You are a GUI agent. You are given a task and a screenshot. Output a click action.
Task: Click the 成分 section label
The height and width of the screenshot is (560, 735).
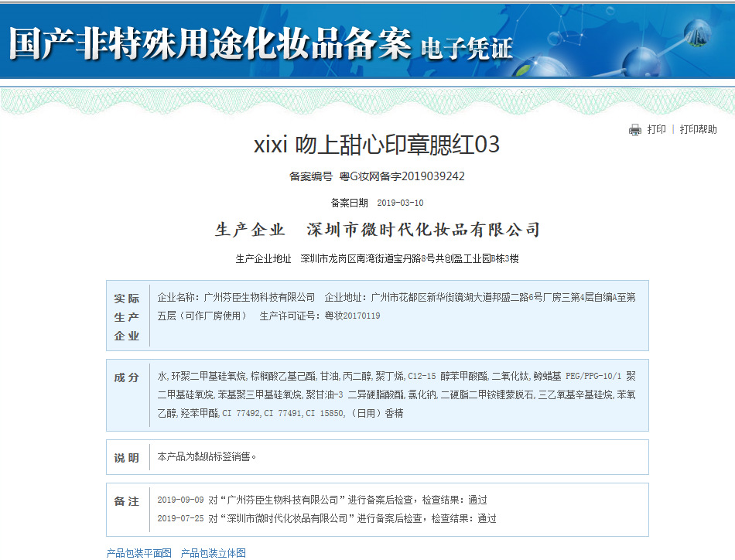[127, 377]
